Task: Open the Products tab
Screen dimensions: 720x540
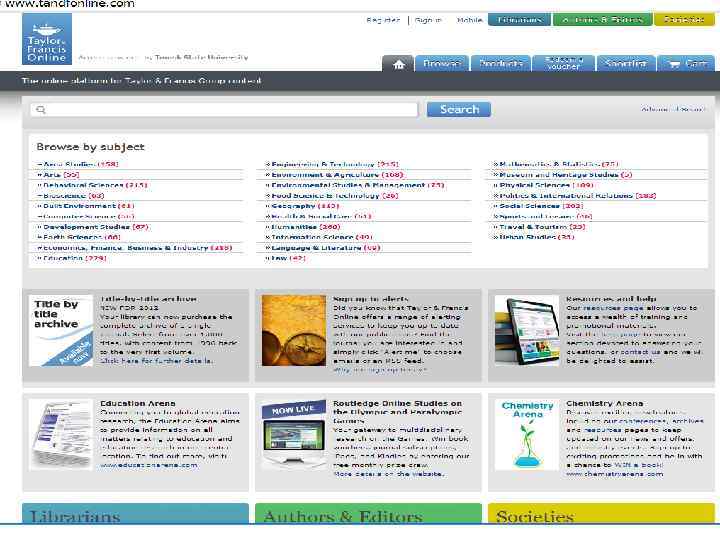Action: point(501,63)
